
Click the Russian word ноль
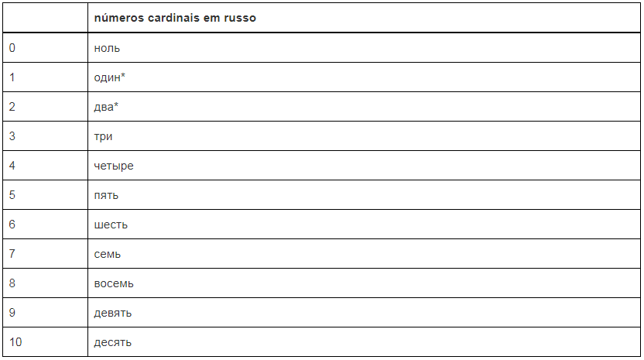click(107, 48)
